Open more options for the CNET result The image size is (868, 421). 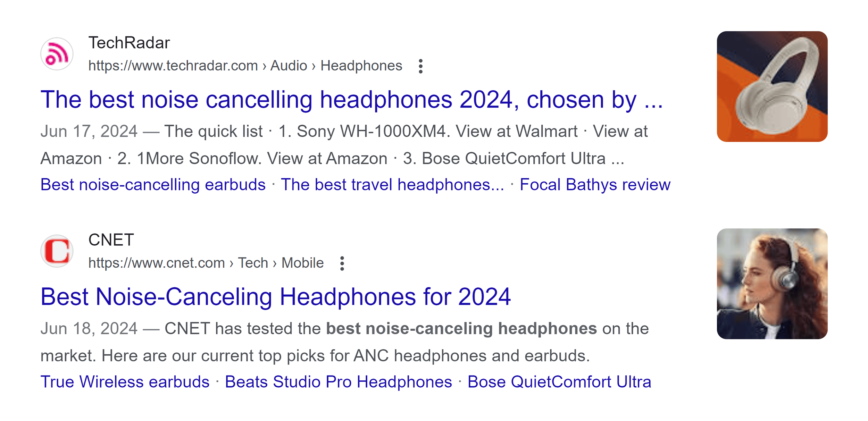[x=342, y=264]
